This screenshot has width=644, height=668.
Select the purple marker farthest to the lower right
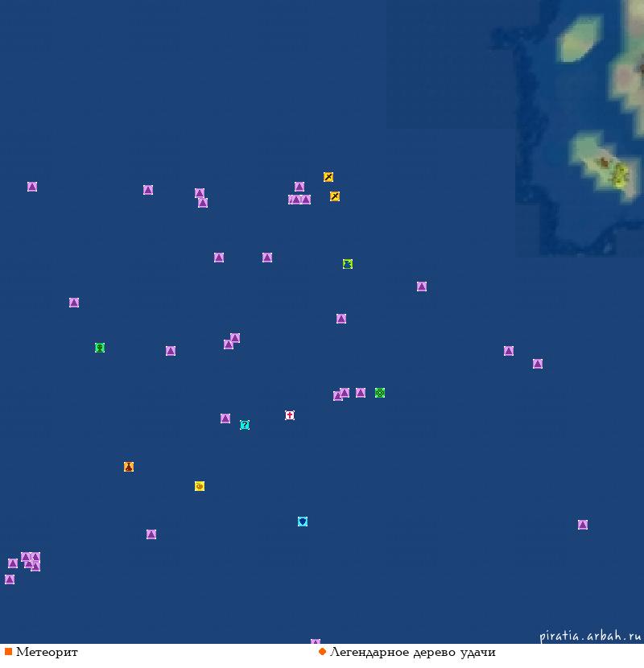[x=583, y=525]
